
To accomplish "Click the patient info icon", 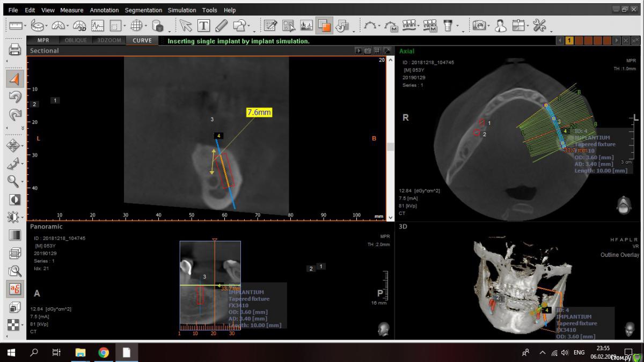I will (500, 25).
